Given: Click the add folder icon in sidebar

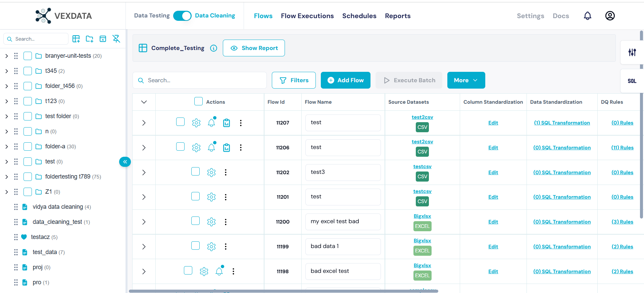Looking at the screenshot, I should point(89,39).
